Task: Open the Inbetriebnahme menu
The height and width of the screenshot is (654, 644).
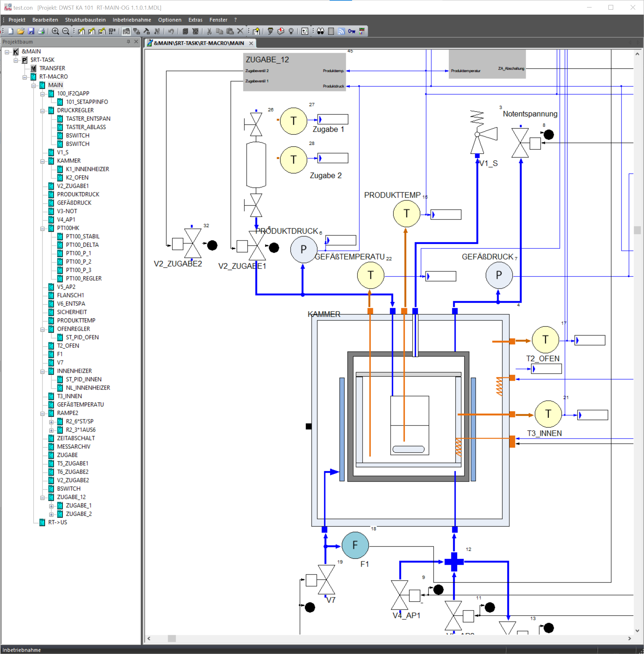Action: click(131, 20)
